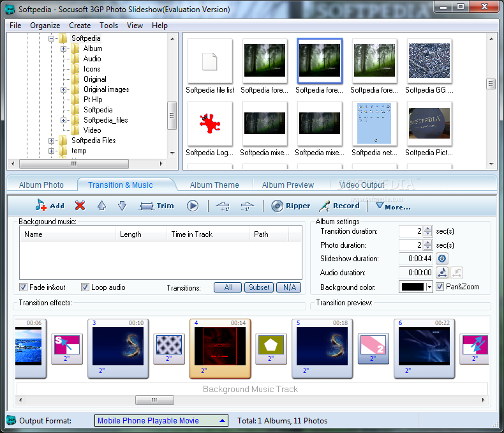This screenshot has height=433, width=504.
Task: Decrease the Photo duration spinner
Action: [x=427, y=247]
